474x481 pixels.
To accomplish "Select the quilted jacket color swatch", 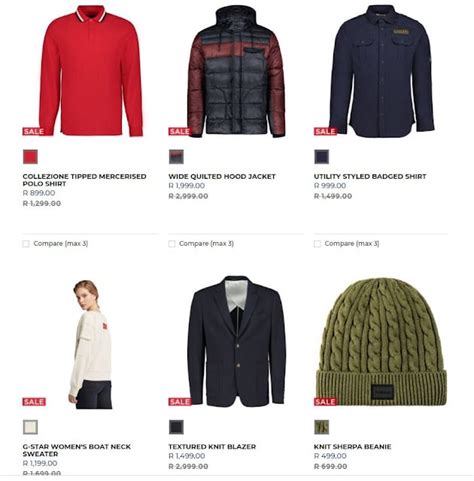I will click(176, 157).
